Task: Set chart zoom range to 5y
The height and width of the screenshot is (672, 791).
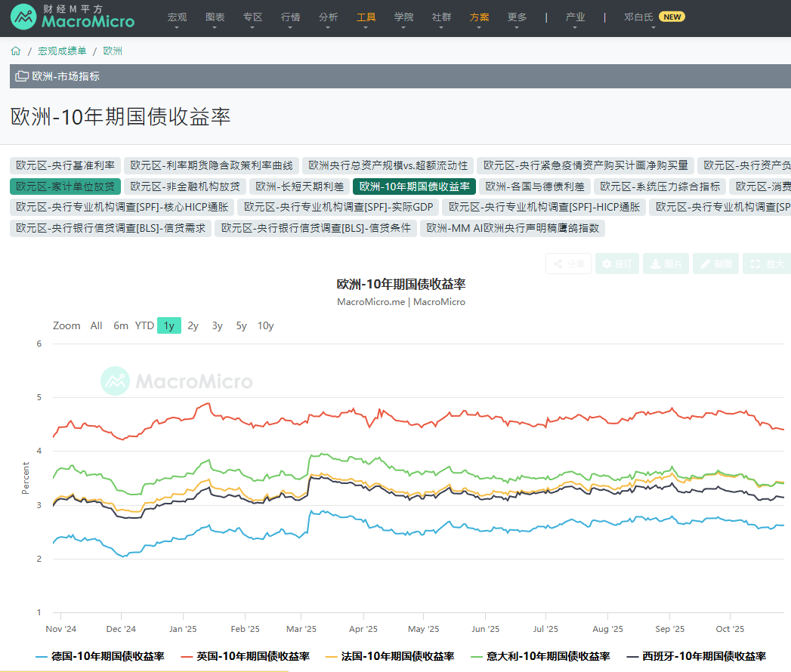Action: pyautogui.click(x=241, y=326)
